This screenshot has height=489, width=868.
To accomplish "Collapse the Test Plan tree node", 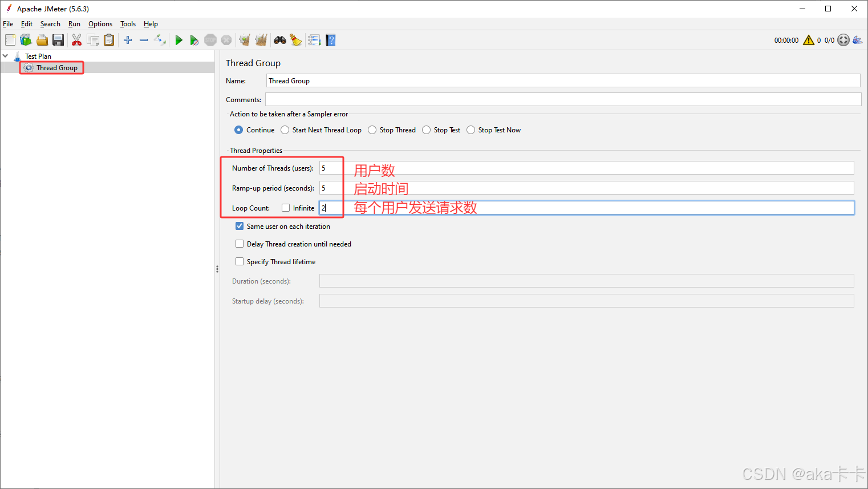I will tap(5, 56).
